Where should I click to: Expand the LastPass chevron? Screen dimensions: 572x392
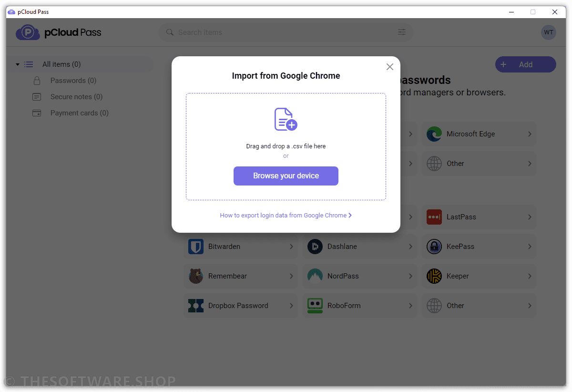(x=530, y=217)
